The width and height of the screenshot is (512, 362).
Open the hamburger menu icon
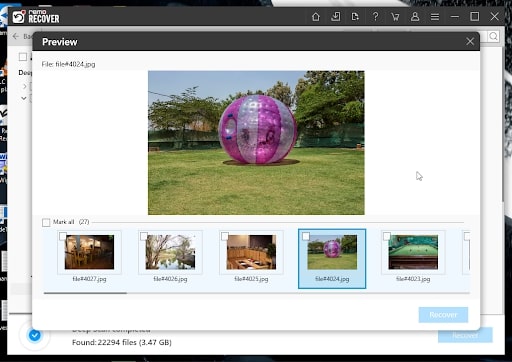pos(435,17)
